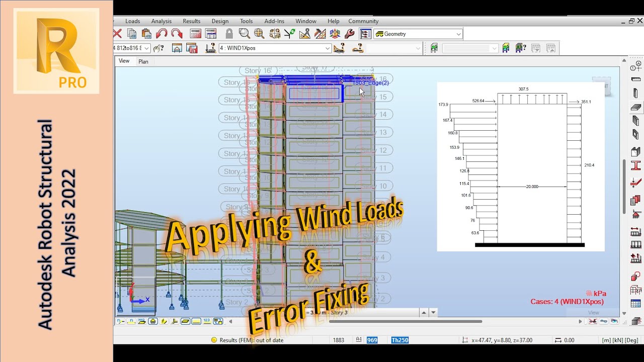Screen dimensions: 644x362
Task: Click the hand with question mark icon
Action: coord(158,48)
